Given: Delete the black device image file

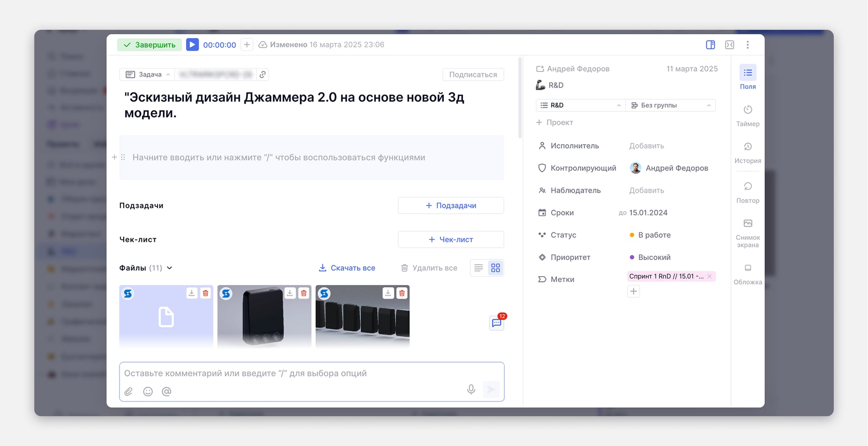Looking at the screenshot, I should tap(304, 293).
